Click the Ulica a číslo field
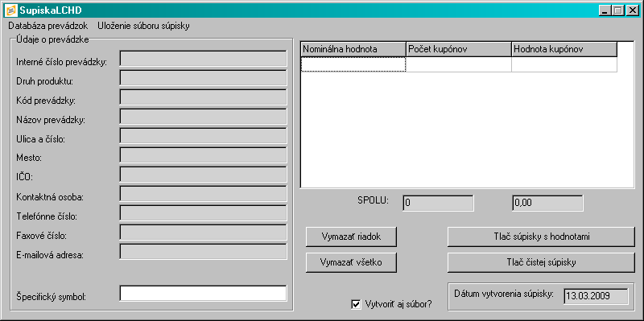The width and height of the screenshot is (644, 321). click(x=204, y=136)
